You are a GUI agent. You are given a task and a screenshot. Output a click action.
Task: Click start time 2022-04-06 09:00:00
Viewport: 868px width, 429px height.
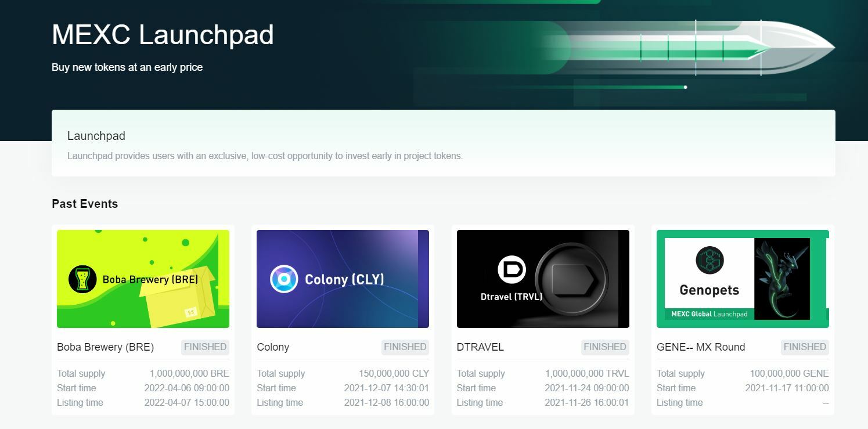pyautogui.click(x=186, y=388)
